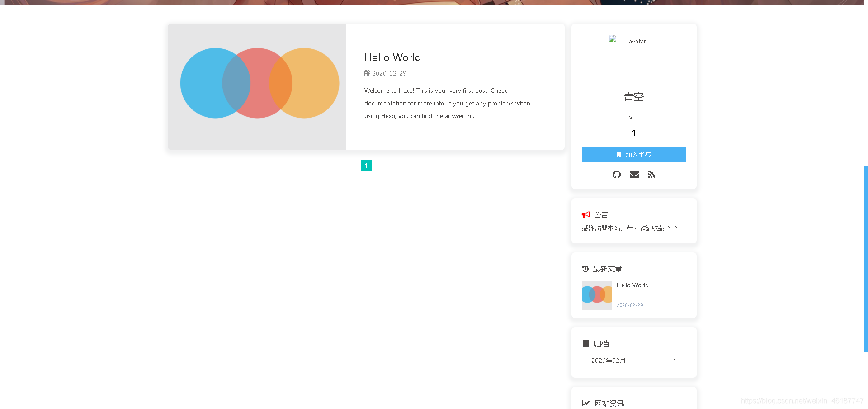
Task: Click the 最新文章 heading
Action: [x=608, y=269]
